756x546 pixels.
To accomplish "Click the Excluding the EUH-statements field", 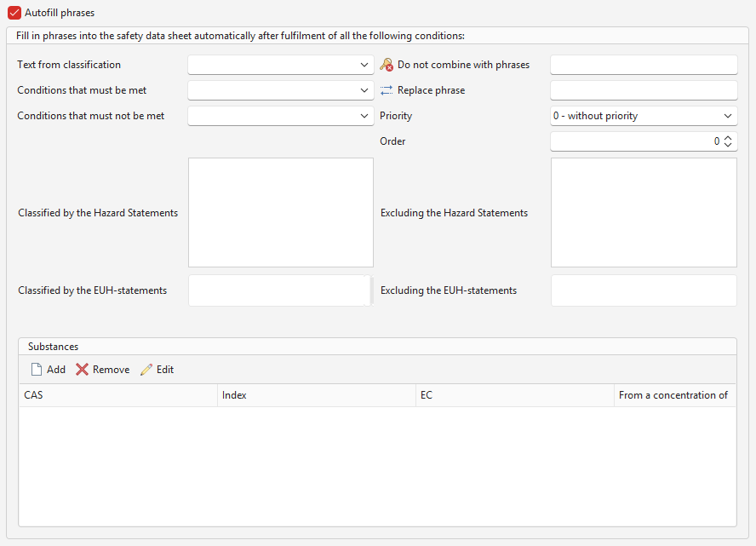I will pos(644,290).
